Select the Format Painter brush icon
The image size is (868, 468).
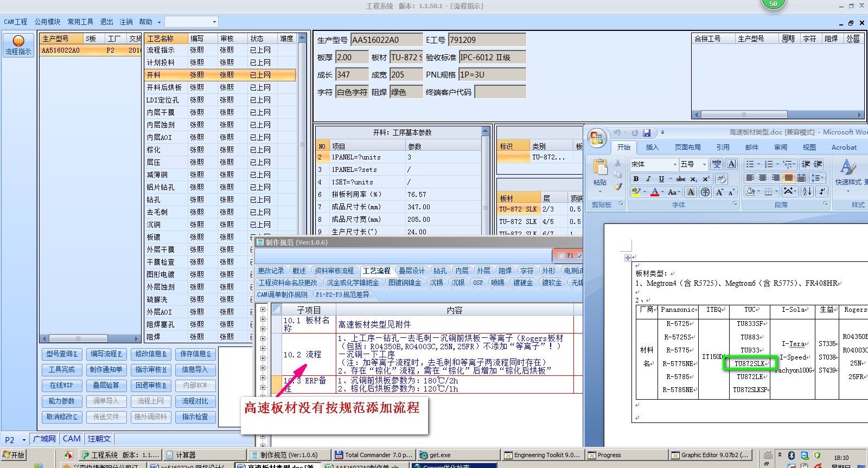click(x=617, y=187)
